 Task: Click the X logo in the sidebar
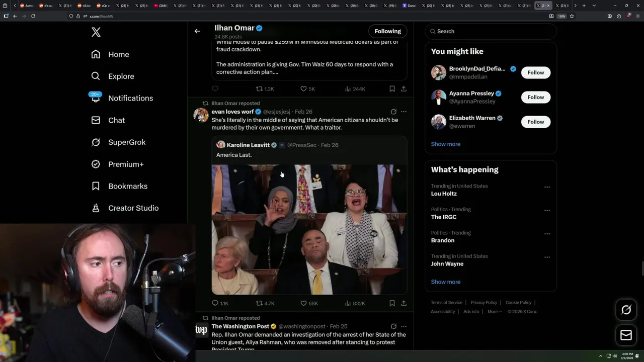coord(96,32)
